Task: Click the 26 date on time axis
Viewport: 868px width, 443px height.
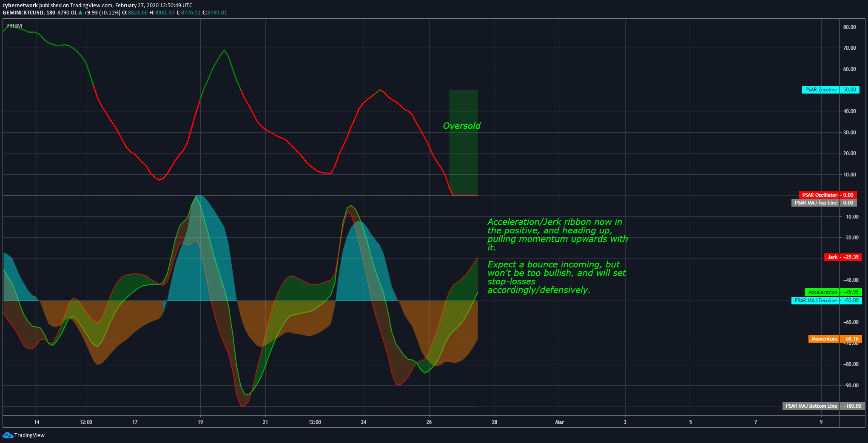Action: [x=429, y=422]
